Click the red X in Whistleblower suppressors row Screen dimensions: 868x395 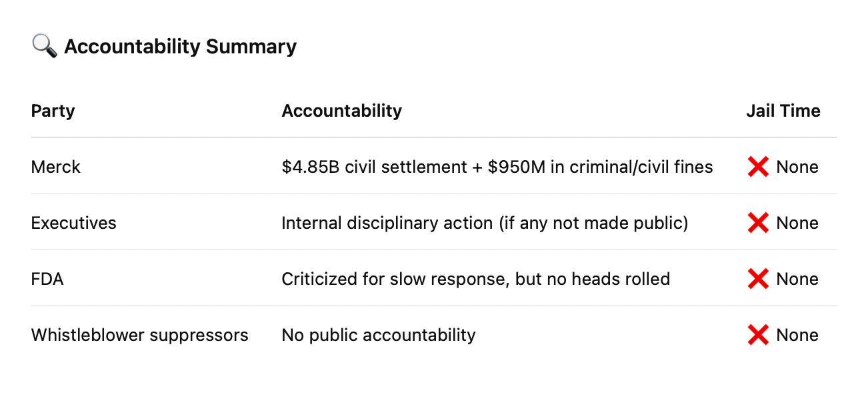click(758, 335)
